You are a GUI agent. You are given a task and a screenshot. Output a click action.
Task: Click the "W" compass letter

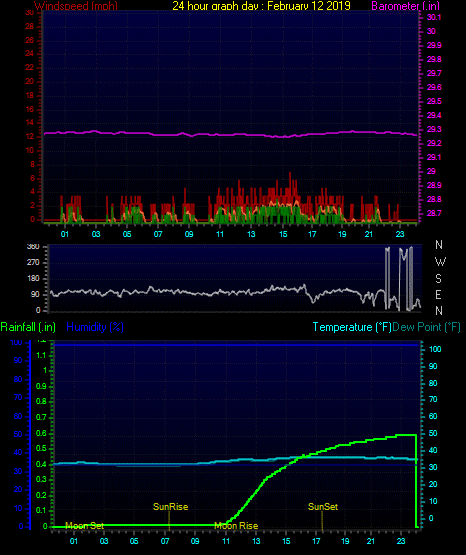(x=440, y=262)
